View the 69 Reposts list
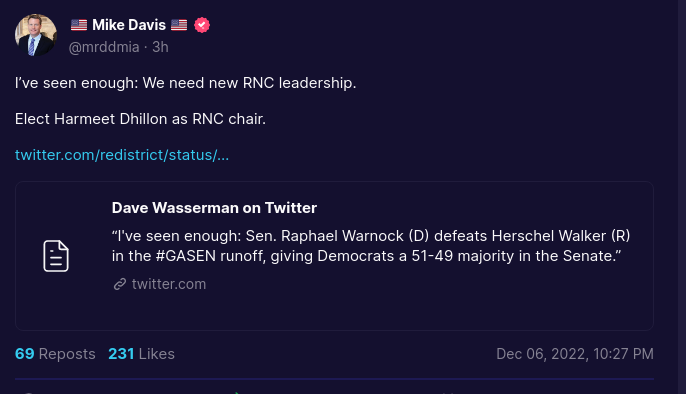This screenshot has height=394, width=686. 55,354
